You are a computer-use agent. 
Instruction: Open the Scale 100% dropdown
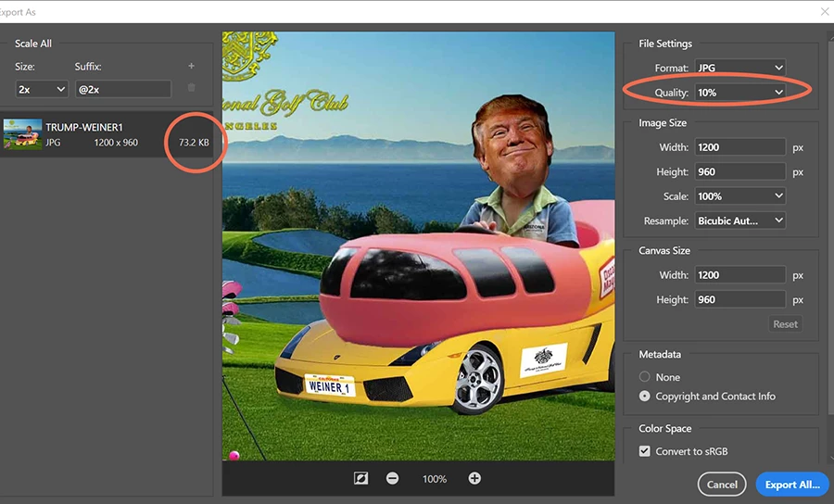[739, 196]
